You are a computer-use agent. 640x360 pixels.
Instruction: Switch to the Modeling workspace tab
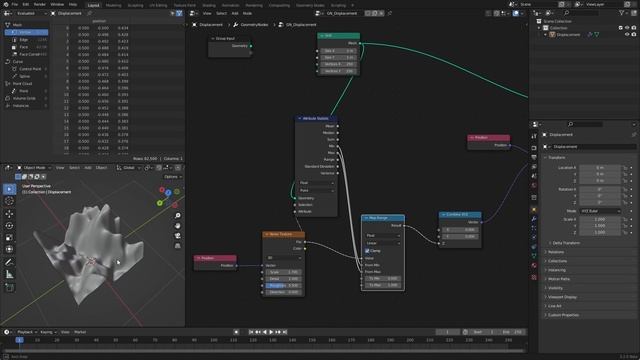113,5
